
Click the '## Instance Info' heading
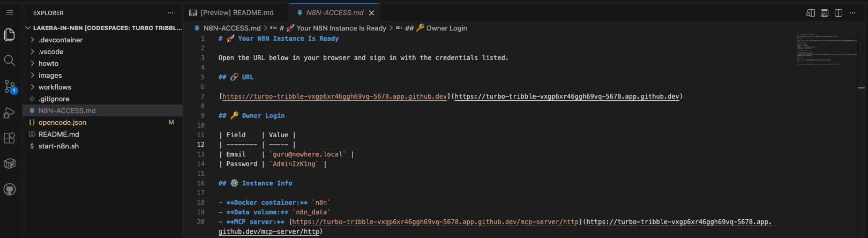click(256, 183)
